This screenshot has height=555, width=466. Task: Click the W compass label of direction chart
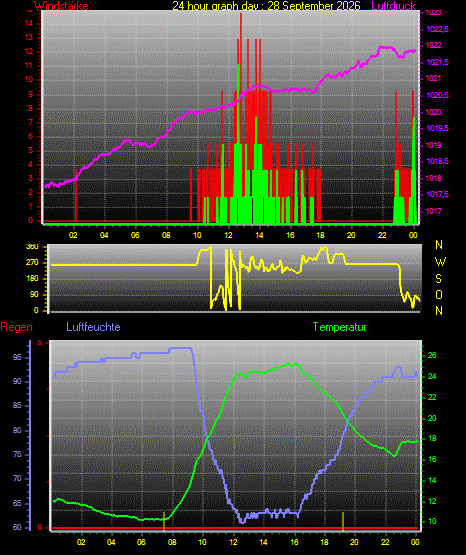tap(440, 262)
